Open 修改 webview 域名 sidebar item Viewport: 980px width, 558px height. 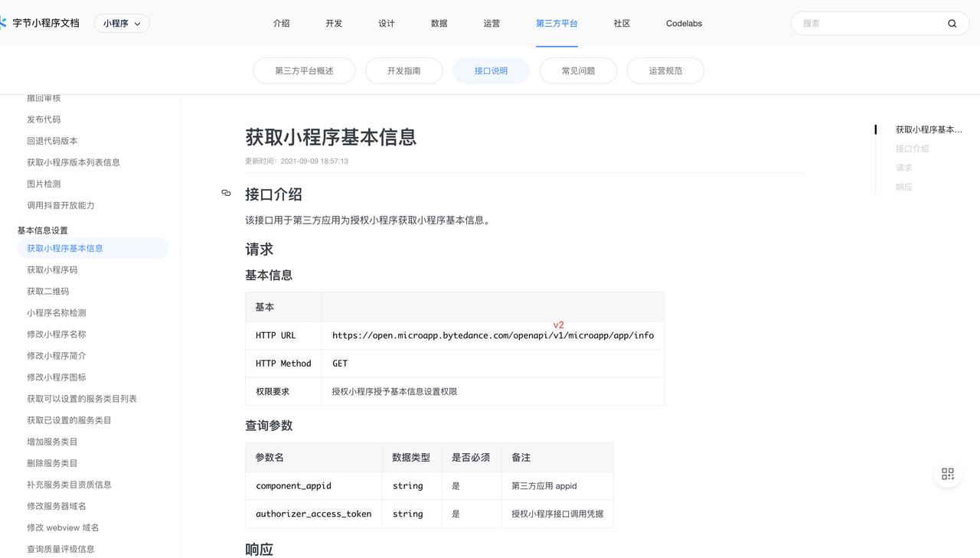(x=63, y=528)
